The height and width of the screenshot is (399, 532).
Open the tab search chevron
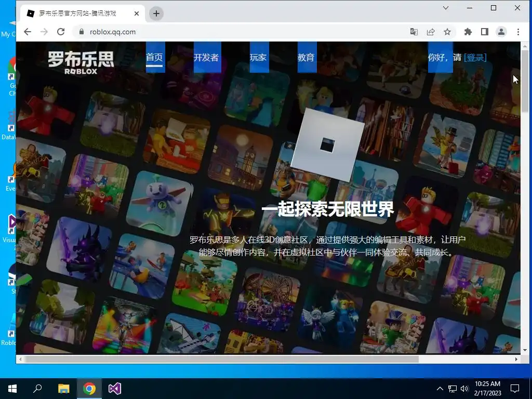click(x=446, y=8)
